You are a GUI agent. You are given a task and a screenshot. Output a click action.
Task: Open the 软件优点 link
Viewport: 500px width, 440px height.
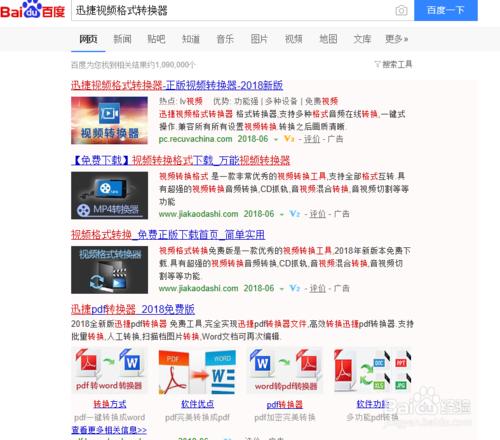pyautogui.click(x=197, y=404)
